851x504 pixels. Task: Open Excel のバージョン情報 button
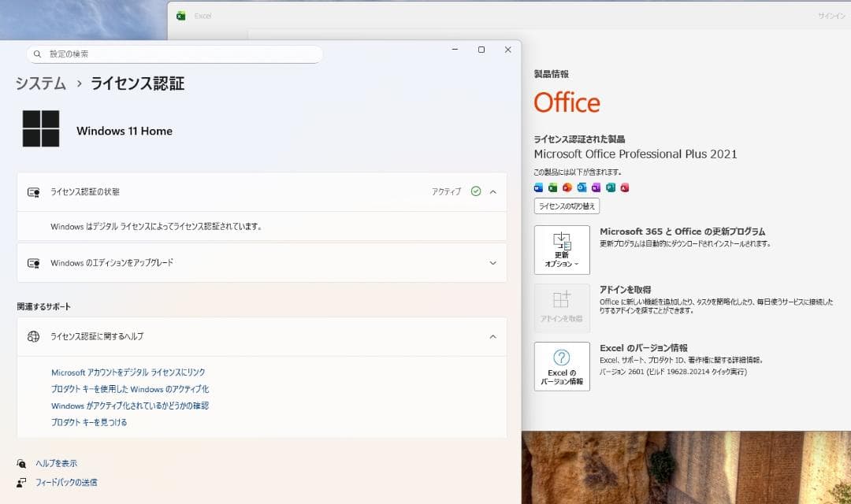tap(562, 366)
